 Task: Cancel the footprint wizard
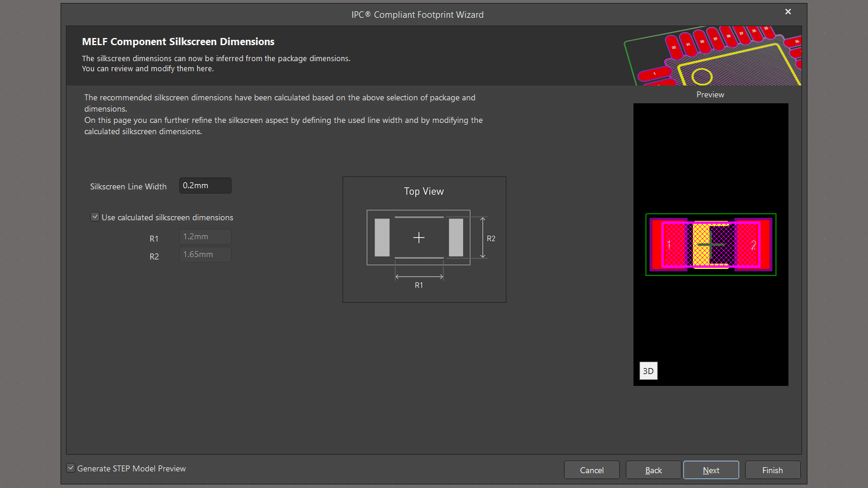coord(591,470)
